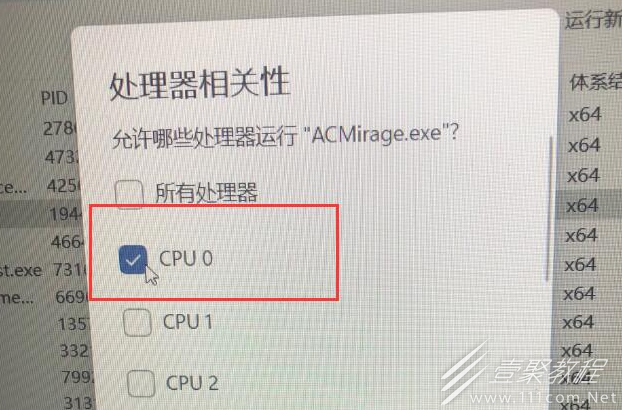Click the 运行新任务 button
The width and height of the screenshot is (622, 410).
[x=593, y=20]
